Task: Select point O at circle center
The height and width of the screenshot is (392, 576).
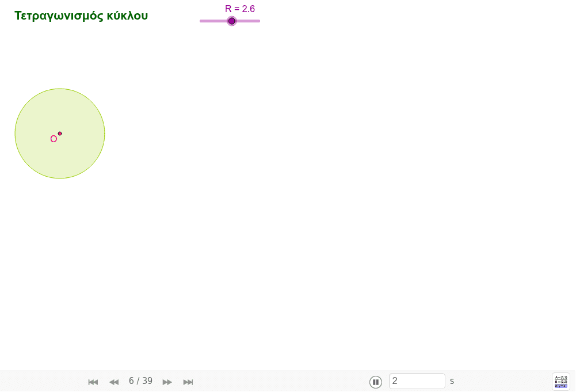Action: click(60, 134)
